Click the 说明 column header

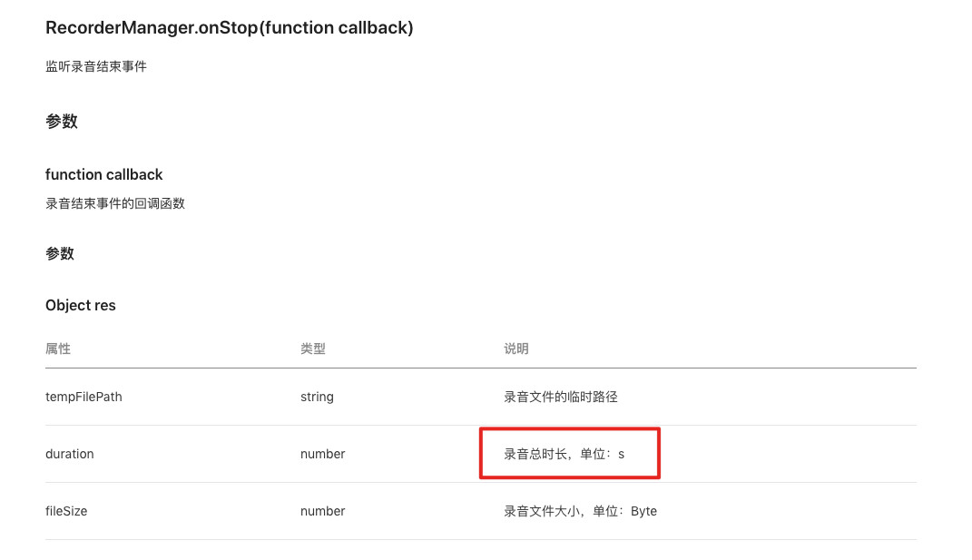[516, 349]
